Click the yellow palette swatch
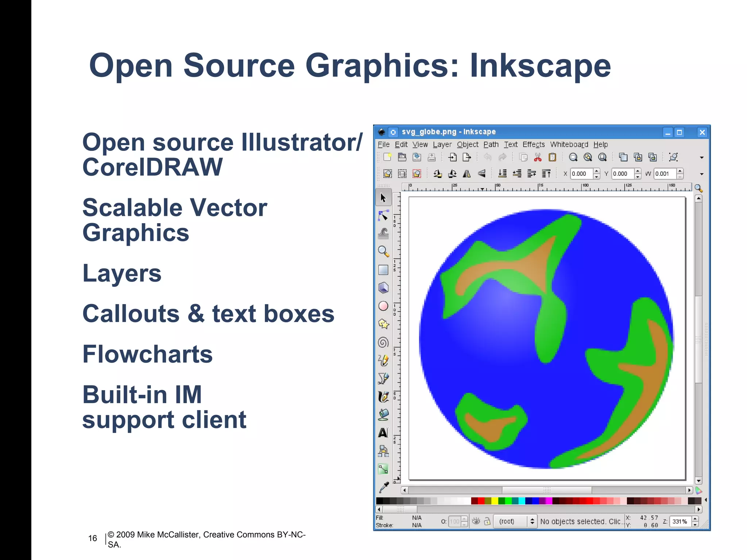 point(495,501)
